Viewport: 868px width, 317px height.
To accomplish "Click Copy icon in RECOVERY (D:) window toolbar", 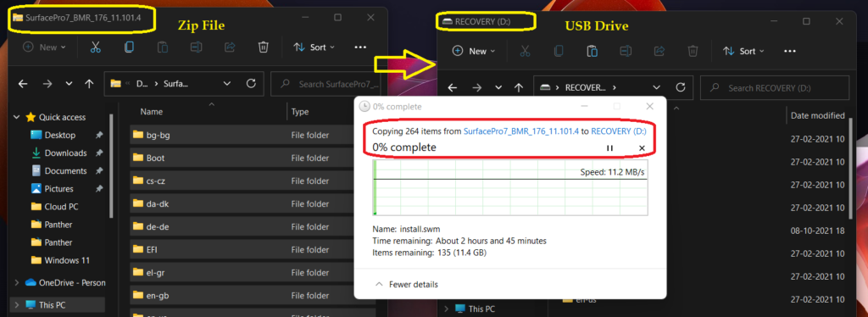I will click(x=559, y=52).
